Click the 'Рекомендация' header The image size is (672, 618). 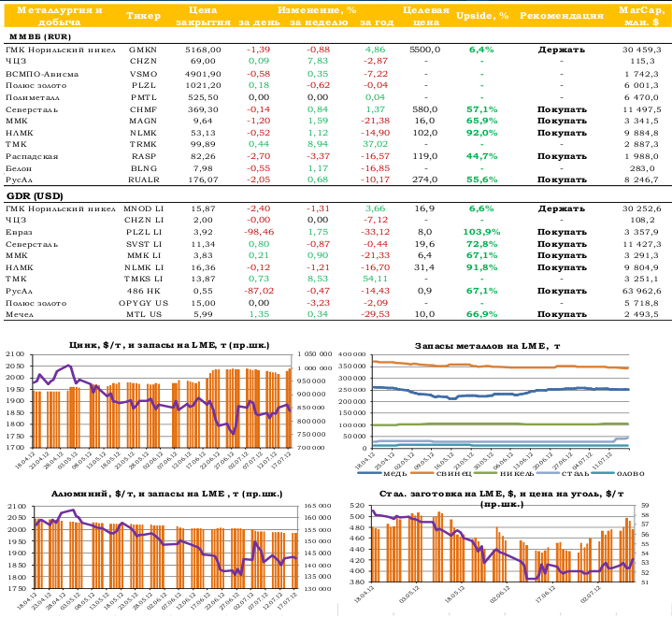coord(562,16)
